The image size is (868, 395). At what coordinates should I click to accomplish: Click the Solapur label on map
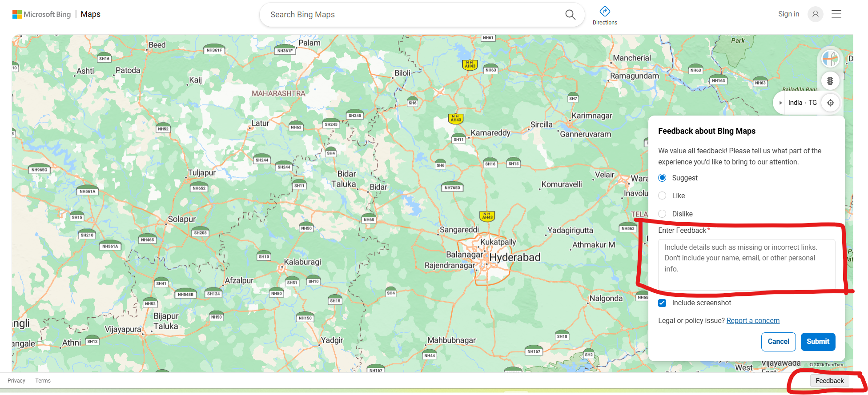tap(182, 219)
